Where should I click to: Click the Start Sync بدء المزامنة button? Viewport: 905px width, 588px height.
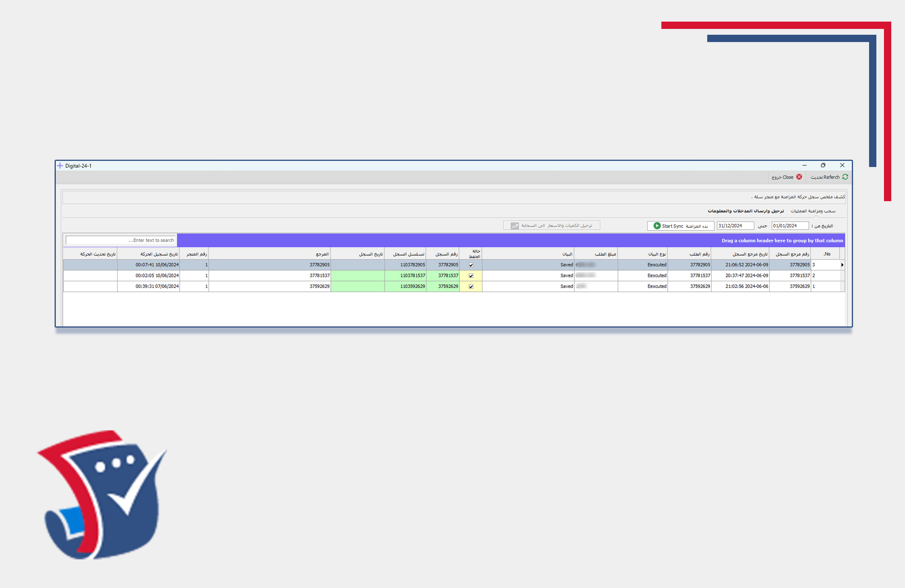pyautogui.click(x=680, y=226)
